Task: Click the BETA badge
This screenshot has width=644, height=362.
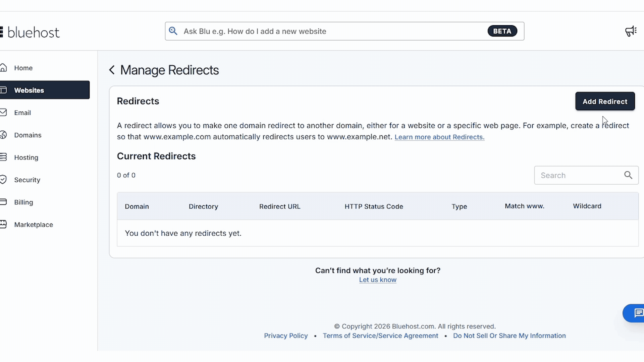Action: [x=502, y=31]
